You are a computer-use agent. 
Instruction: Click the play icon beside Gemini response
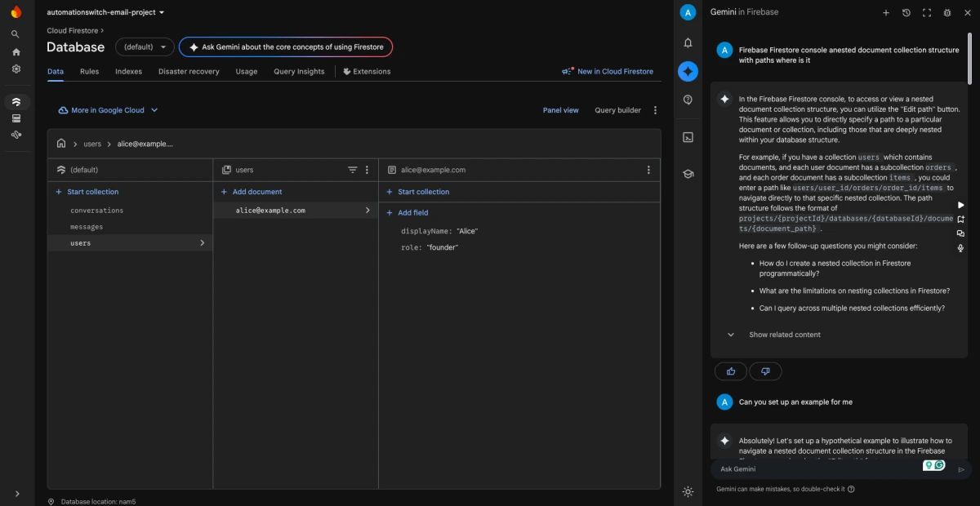pos(960,205)
